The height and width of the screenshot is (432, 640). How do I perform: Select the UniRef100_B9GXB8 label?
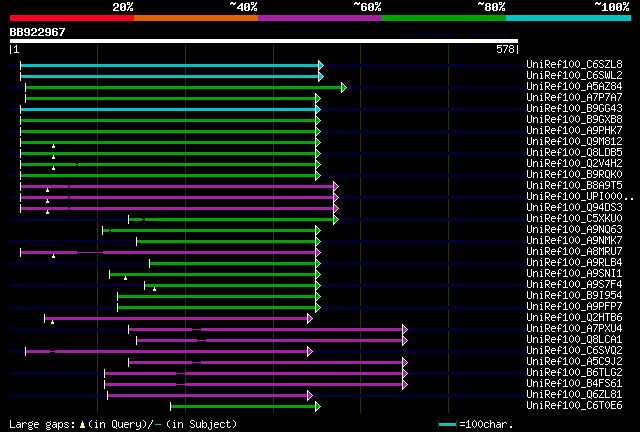click(574, 119)
